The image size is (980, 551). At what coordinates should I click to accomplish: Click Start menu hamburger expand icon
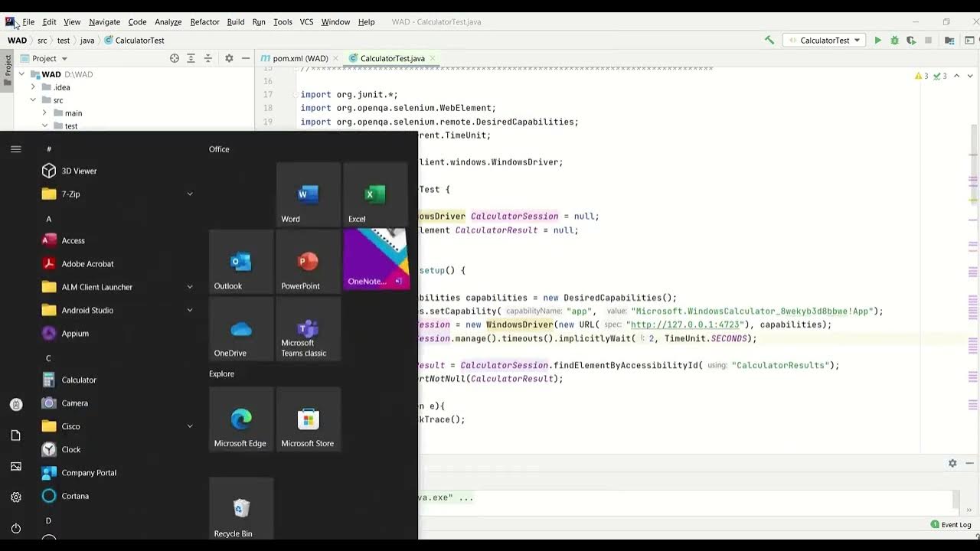(16, 149)
